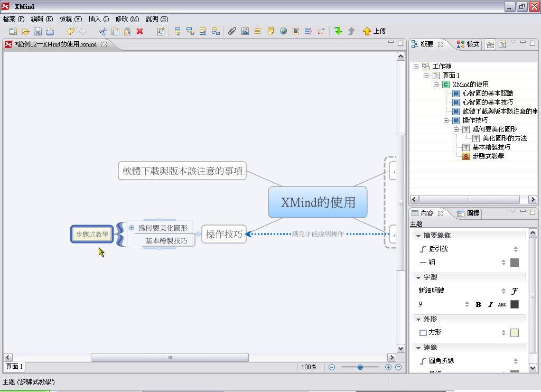The image size is (541, 392).
Task: Select the 頁面 1 sheet tab at the bottom
Action: click(14, 367)
